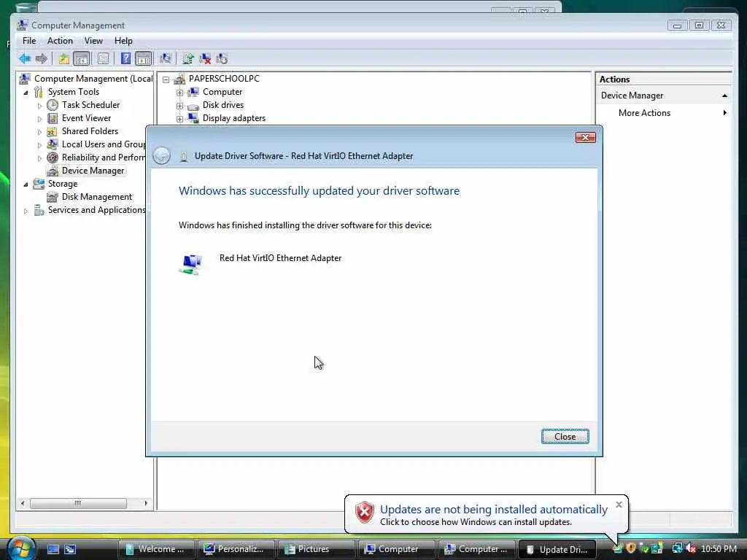
Task: Click Scan for hardware changes icon
Action: (166, 58)
